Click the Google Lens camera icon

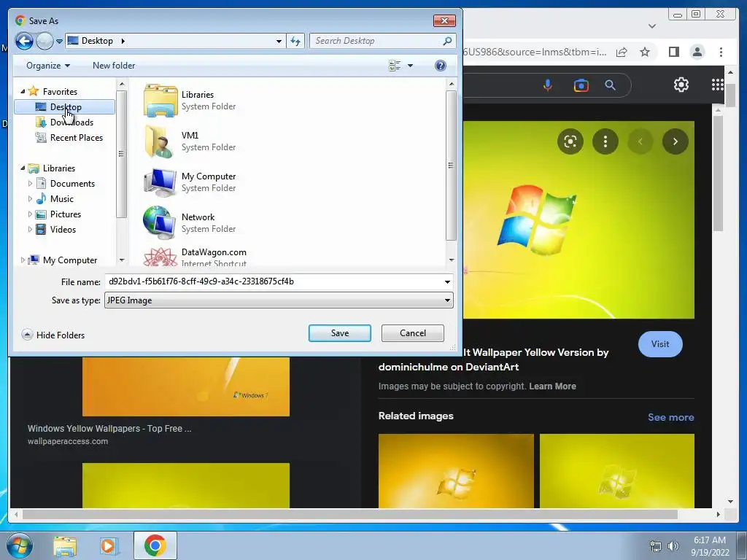tap(581, 85)
